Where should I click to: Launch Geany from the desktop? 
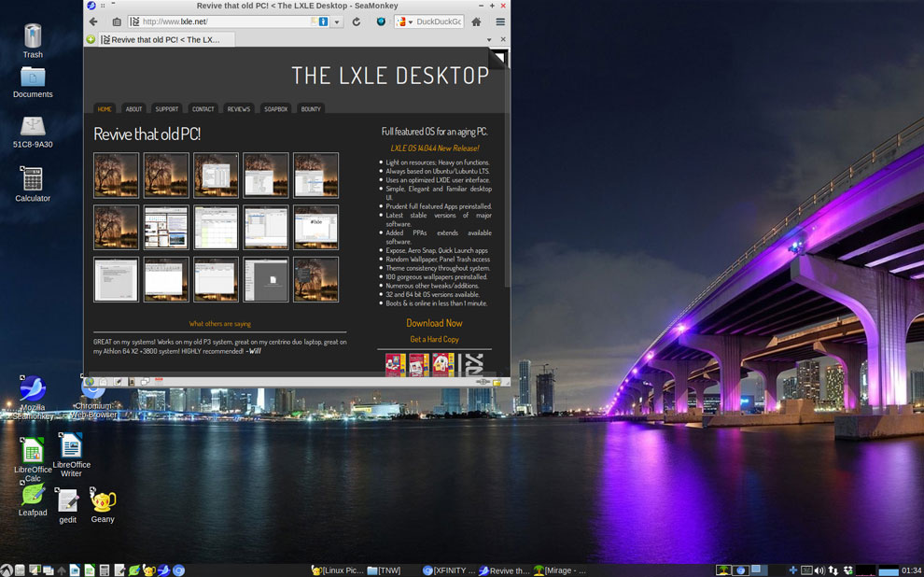103,505
